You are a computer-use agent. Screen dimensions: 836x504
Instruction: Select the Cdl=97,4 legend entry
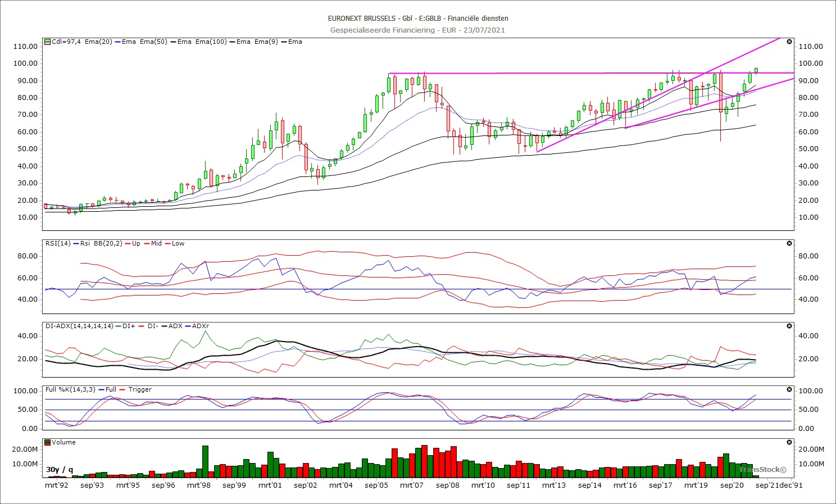[x=66, y=42]
